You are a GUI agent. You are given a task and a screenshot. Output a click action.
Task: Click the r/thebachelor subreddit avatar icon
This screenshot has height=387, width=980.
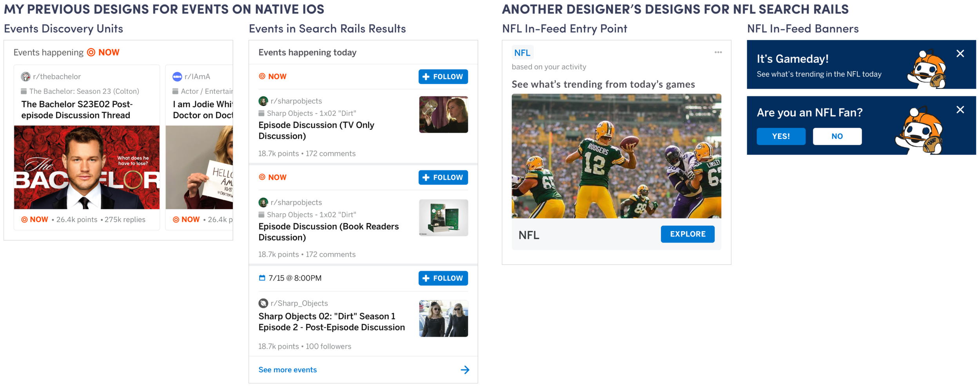(x=25, y=77)
